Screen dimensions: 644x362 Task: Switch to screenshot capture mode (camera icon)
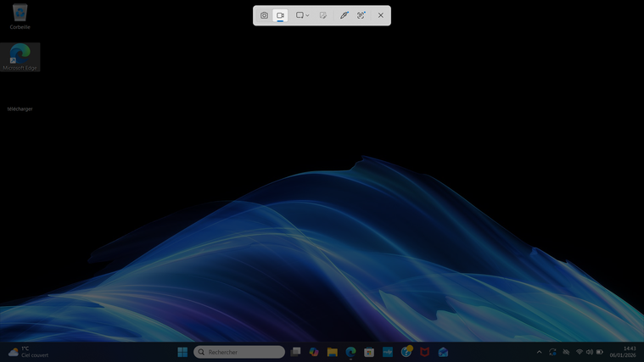point(264,15)
